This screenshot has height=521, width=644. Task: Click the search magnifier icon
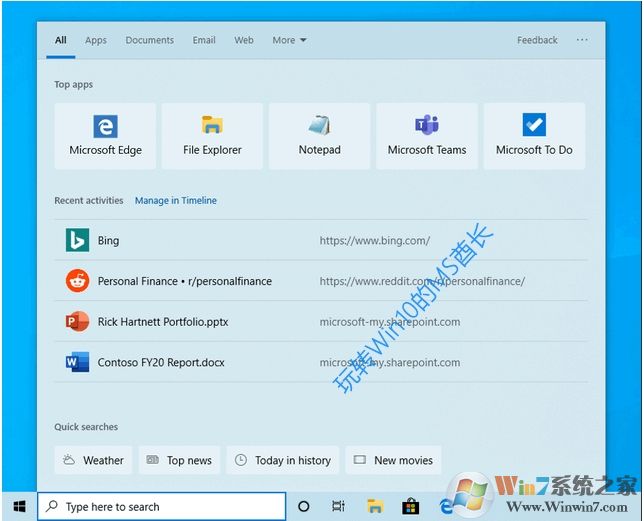52,506
